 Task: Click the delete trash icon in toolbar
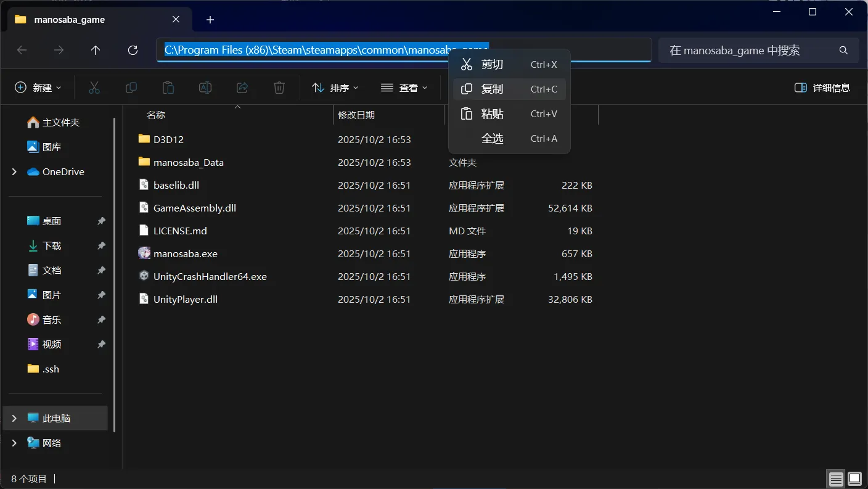[279, 88]
